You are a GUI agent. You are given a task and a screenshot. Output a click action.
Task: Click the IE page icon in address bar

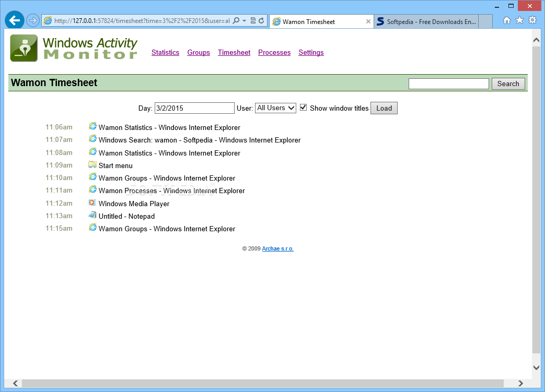point(48,20)
